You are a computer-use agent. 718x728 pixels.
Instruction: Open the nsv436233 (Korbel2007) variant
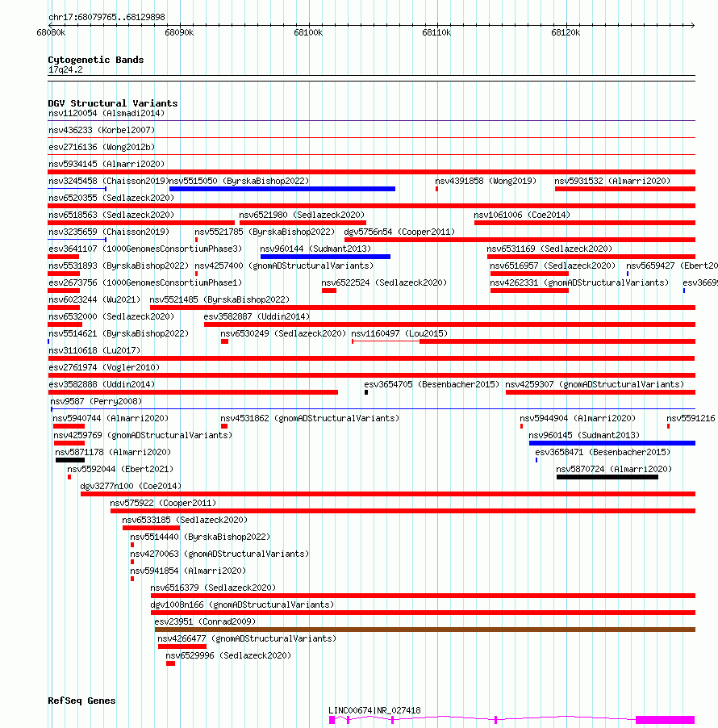coord(102,131)
